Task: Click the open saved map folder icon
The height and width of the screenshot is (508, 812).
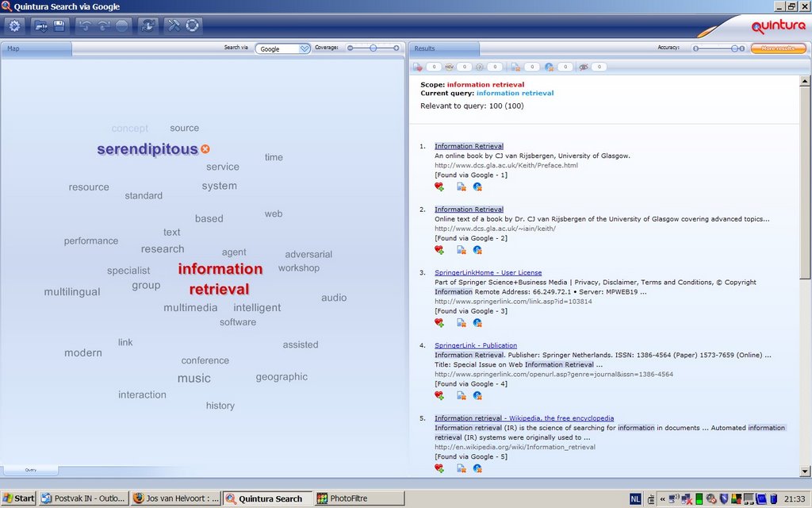Action: click(40, 26)
